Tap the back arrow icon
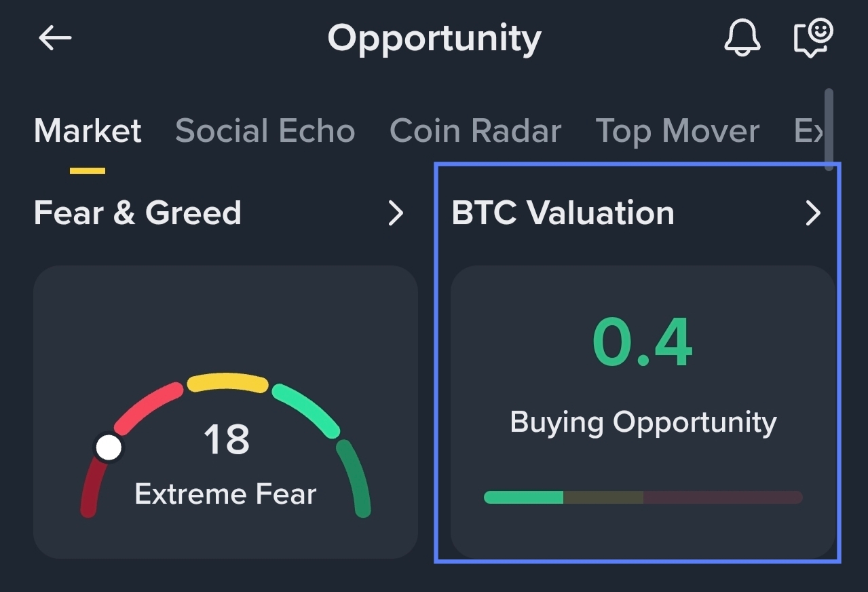The height and width of the screenshot is (592, 868). coord(55,38)
